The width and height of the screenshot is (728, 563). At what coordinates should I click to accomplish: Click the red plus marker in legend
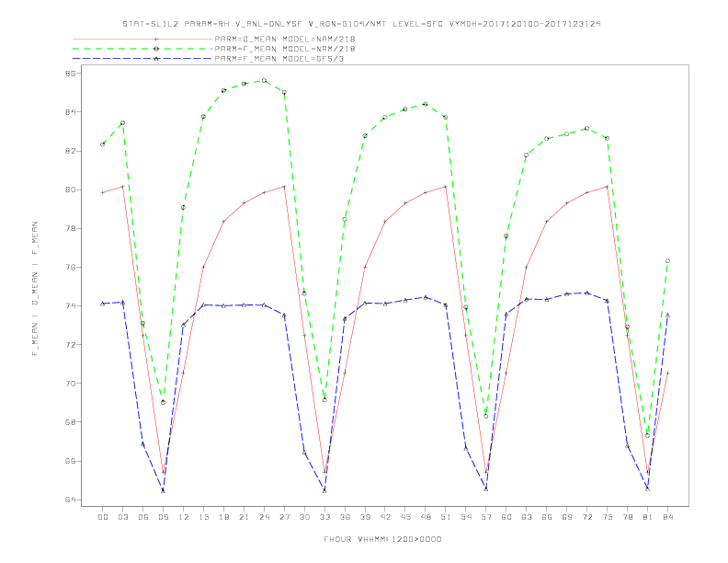click(x=156, y=39)
